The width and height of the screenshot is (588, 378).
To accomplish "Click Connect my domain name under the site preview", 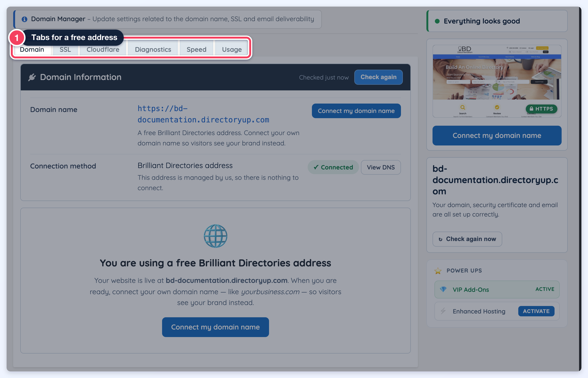I will coord(497,136).
